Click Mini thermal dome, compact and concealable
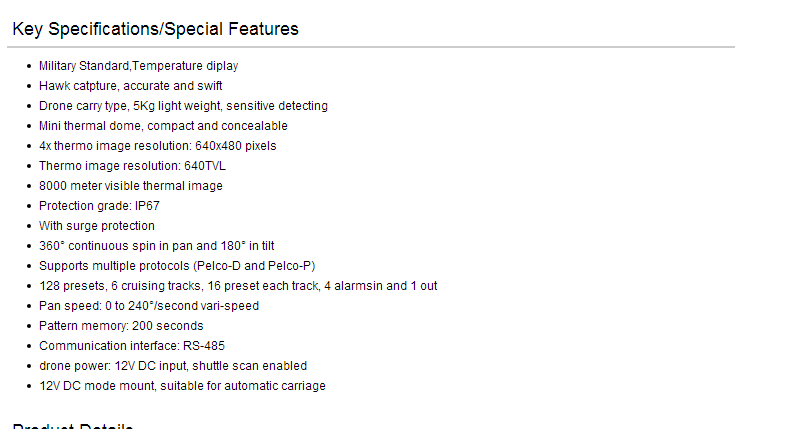Viewport: 795px width, 429px height. 163,126
